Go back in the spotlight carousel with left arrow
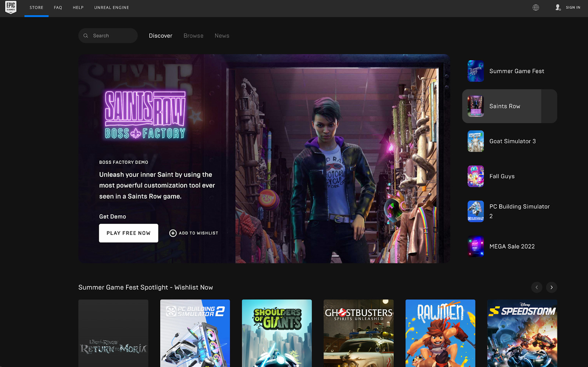This screenshot has height=367, width=588. click(x=537, y=287)
